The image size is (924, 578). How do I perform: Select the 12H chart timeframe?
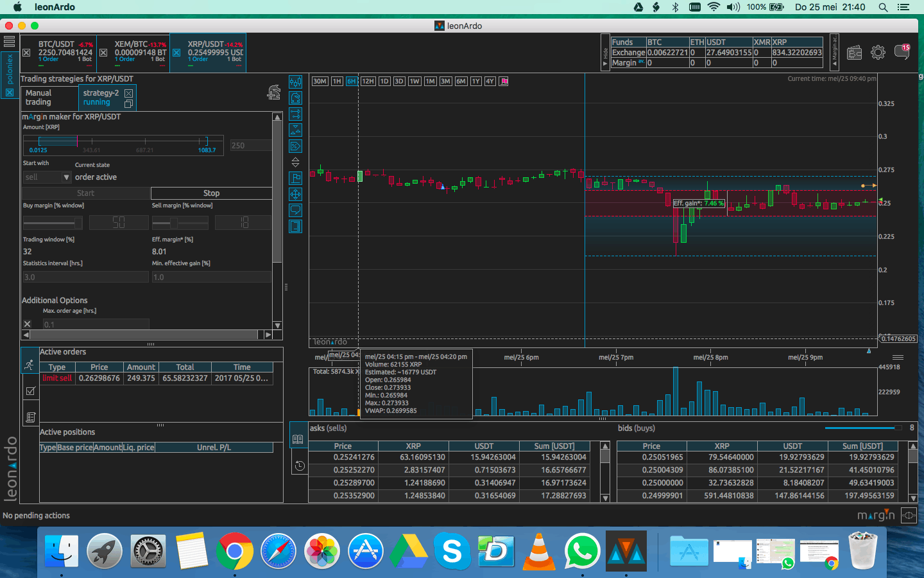(x=368, y=82)
